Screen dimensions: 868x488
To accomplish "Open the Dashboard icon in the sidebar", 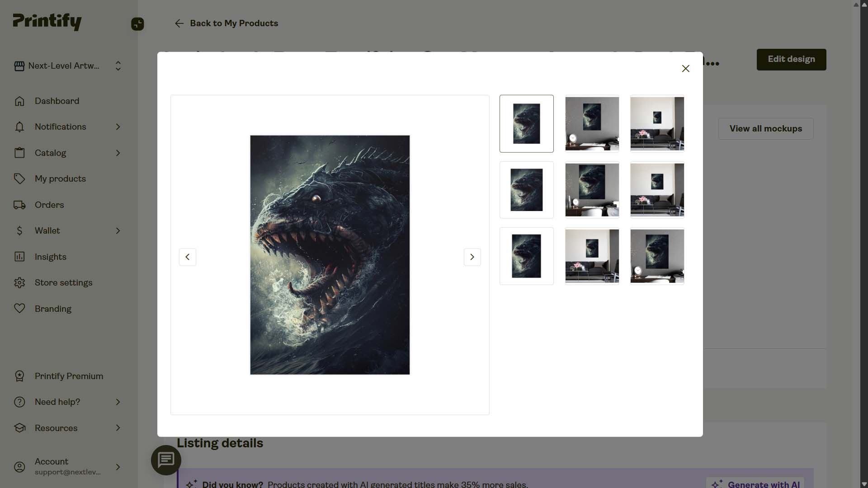I will point(19,101).
